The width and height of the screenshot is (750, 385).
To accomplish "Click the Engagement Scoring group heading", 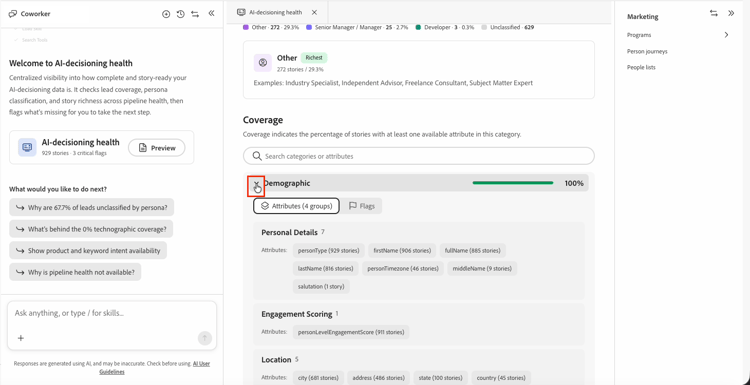I will point(297,314).
